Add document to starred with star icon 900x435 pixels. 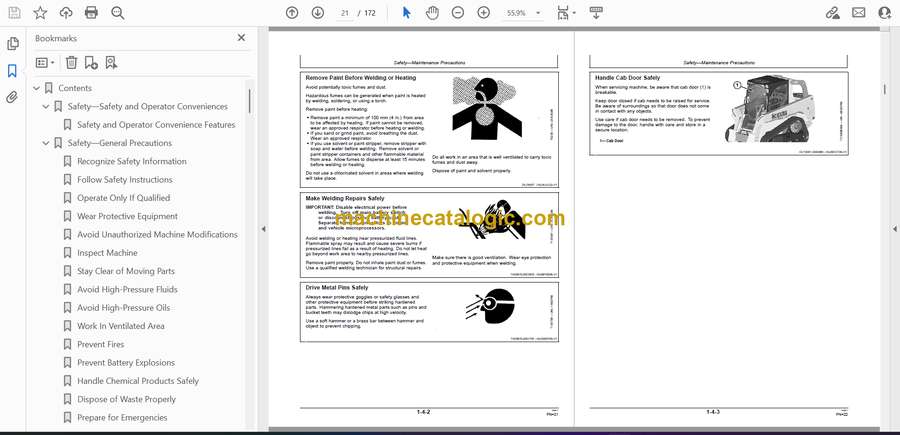[40, 13]
